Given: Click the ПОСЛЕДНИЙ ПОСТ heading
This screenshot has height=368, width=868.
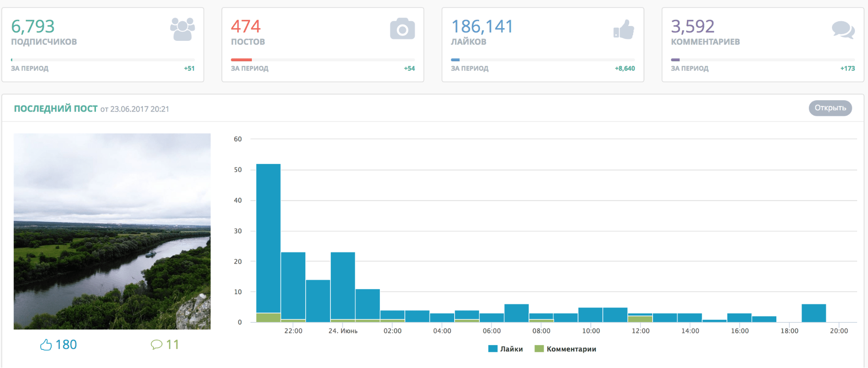Looking at the screenshot, I should tap(56, 108).
